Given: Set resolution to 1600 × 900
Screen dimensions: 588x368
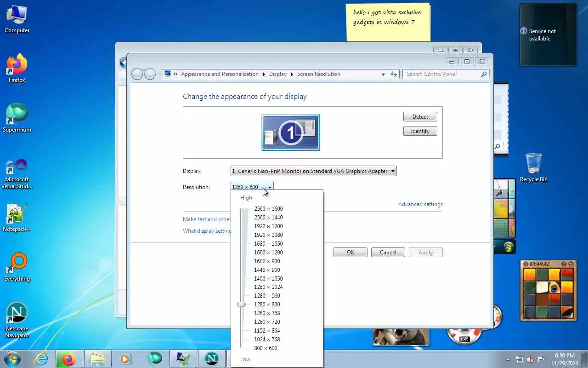Looking at the screenshot, I should click(x=267, y=261).
